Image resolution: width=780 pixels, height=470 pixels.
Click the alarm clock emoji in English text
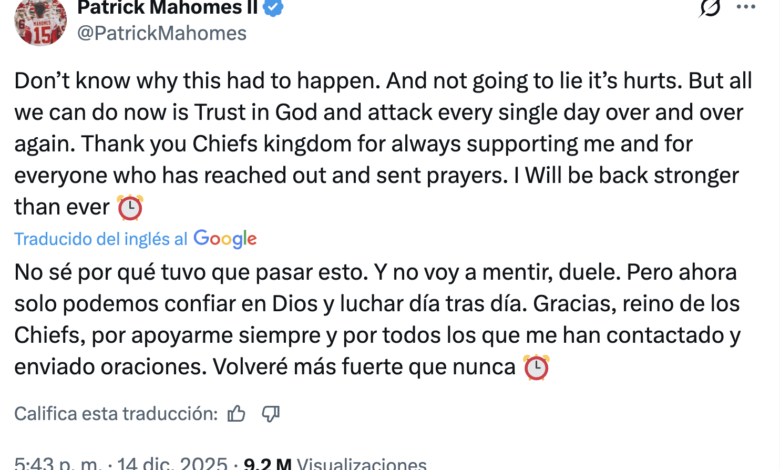click(x=130, y=207)
